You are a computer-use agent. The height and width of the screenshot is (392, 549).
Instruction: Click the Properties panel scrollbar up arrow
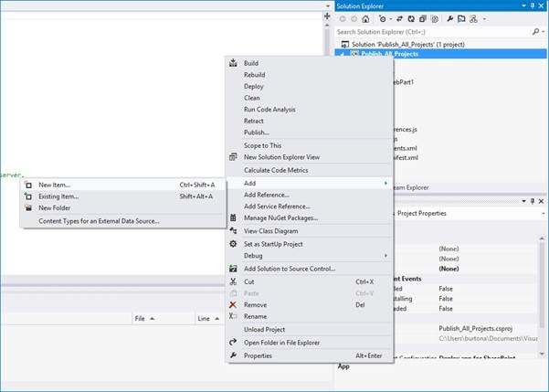(x=542, y=238)
